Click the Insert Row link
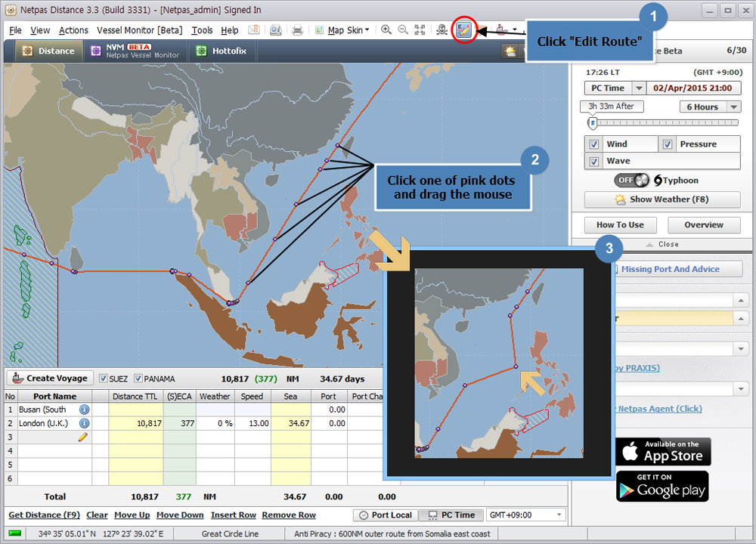756x544 pixels. [234, 515]
